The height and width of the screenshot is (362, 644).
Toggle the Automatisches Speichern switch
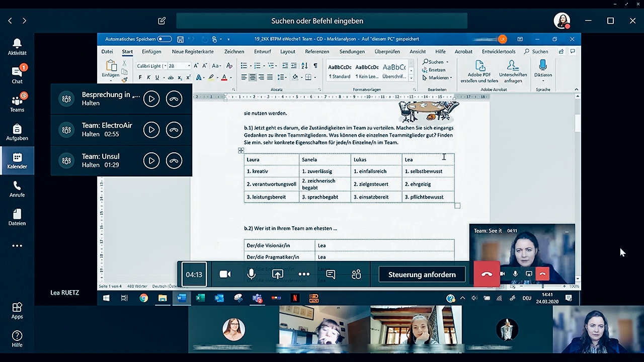point(164,39)
